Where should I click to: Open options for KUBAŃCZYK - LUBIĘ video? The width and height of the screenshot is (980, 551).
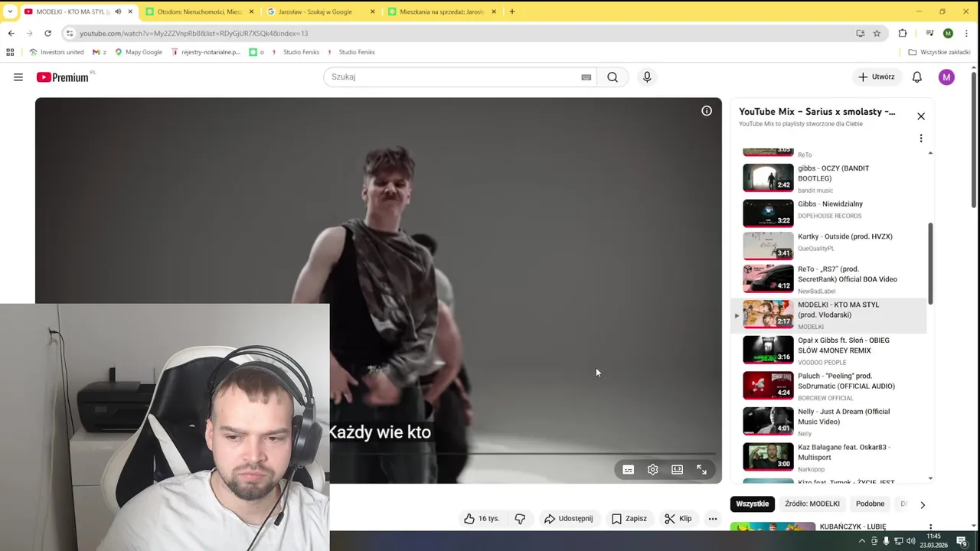tap(930, 528)
